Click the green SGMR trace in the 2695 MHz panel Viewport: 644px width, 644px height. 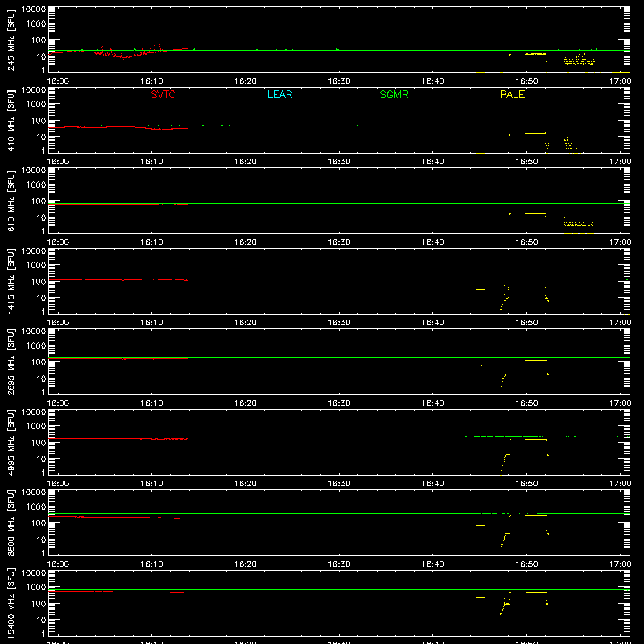339,357
